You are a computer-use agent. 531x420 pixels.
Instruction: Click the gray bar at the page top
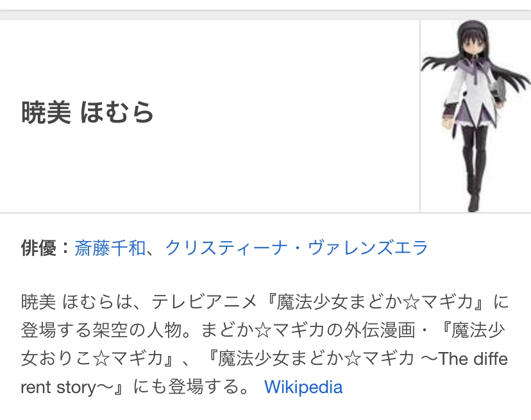coord(265,15)
